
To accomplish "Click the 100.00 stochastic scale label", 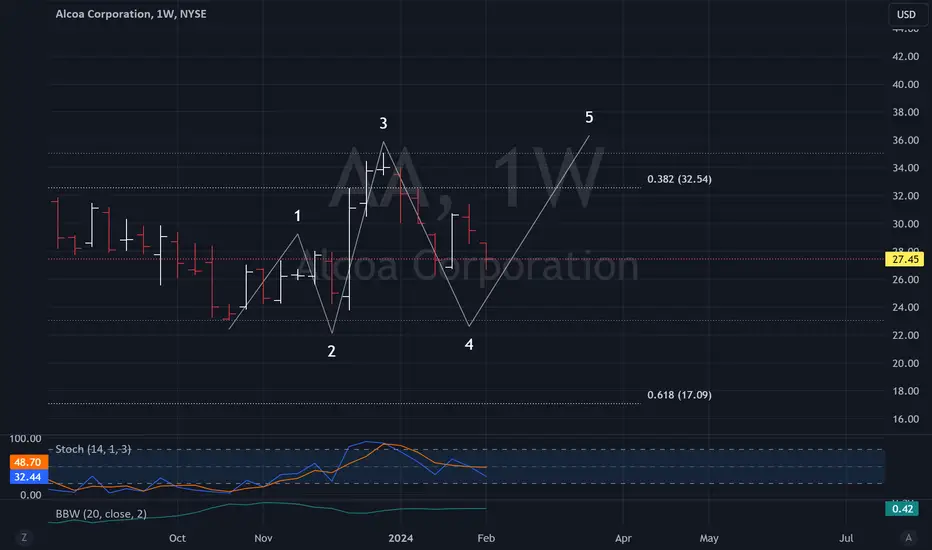I will pos(26,439).
